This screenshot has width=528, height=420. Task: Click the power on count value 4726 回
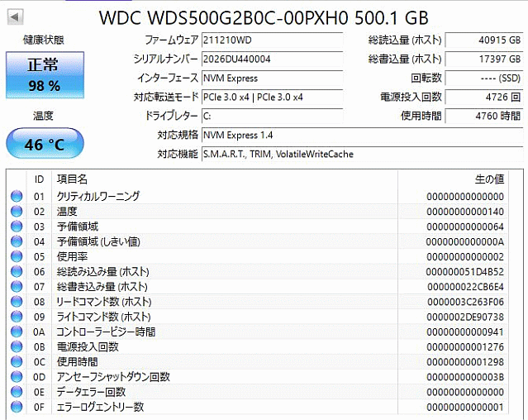click(484, 98)
